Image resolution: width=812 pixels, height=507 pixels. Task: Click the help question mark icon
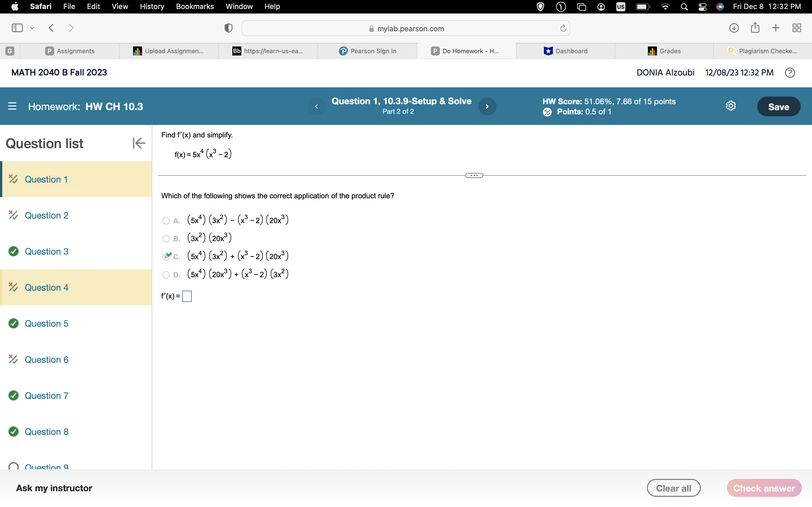(790, 72)
